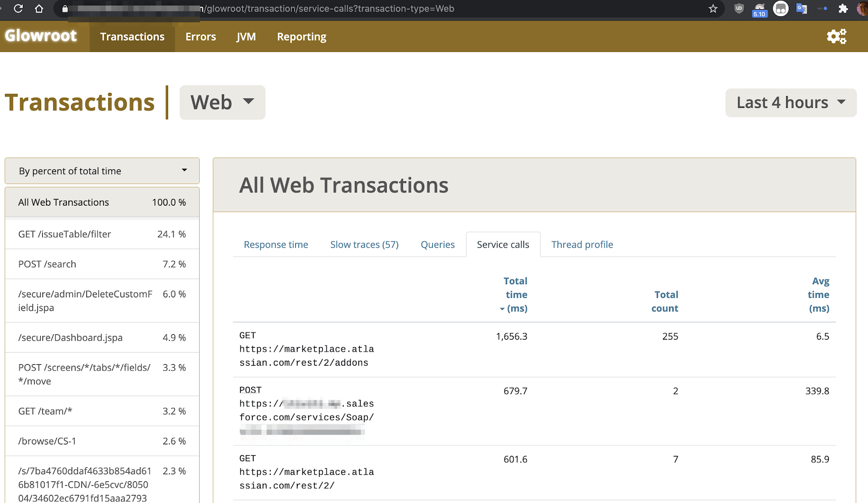Switch to the Response time tab
The width and height of the screenshot is (868, 503).
click(276, 245)
